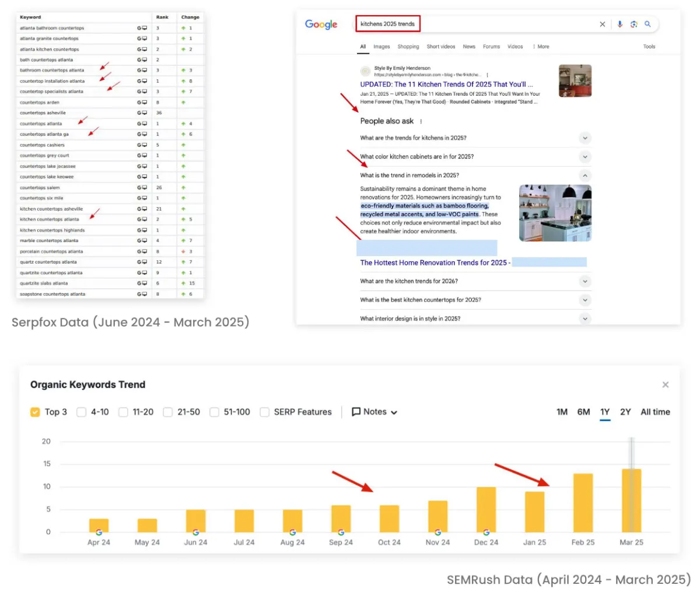Click Google icon under Apr 24 bar
Image resolution: width=700 pixels, height=599 pixels.
[x=99, y=533]
